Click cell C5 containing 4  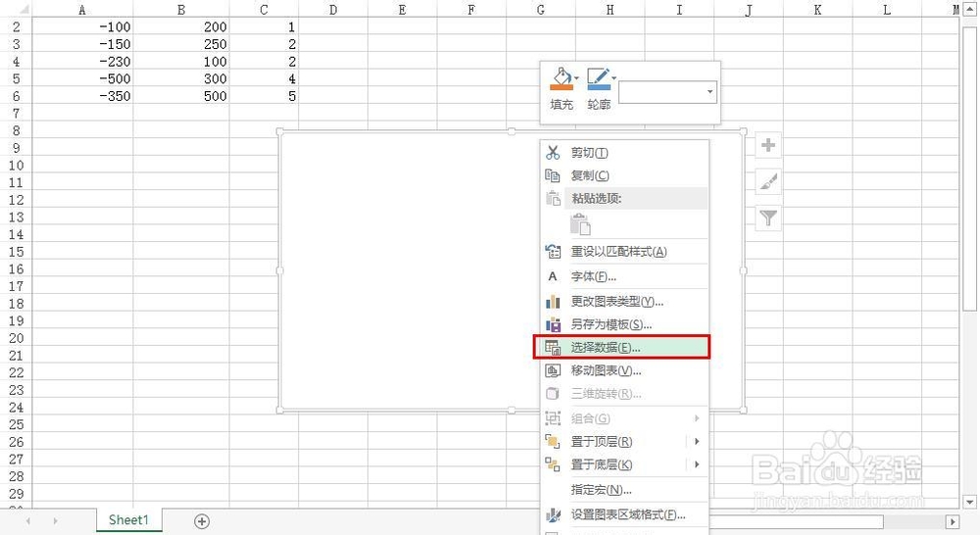pyautogui.click(x=264, y=78)
